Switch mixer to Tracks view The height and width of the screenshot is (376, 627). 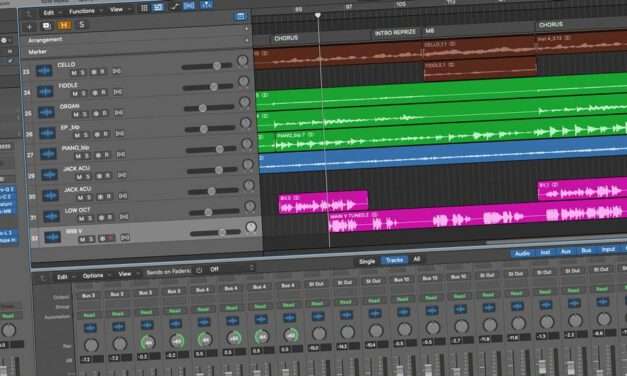coord(394,260)
